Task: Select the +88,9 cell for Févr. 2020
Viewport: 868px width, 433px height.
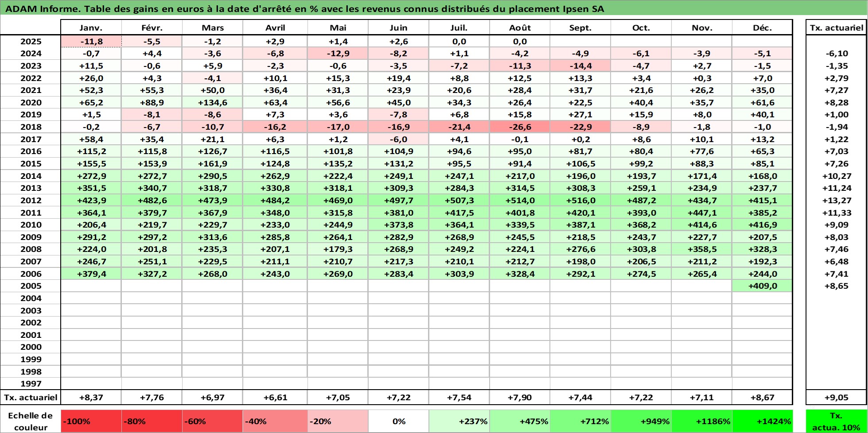Action: pyautogui.click(x=152, y=102)
